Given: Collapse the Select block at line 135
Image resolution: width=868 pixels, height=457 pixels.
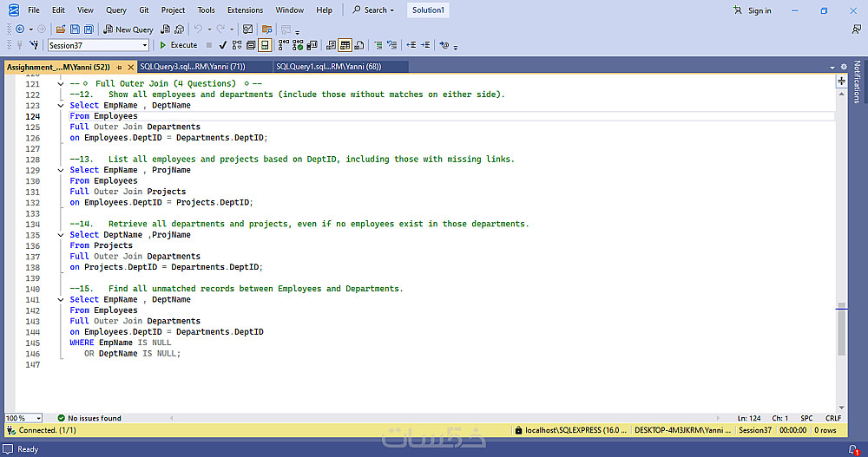Looking at the screenshot, I should point(61,235).
